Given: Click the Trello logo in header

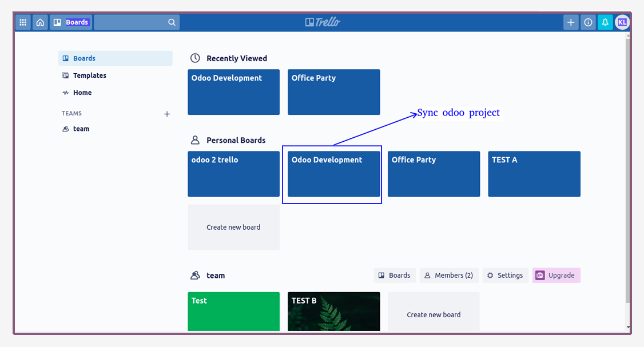Looking at the screenshot, I should click(323, 22).
